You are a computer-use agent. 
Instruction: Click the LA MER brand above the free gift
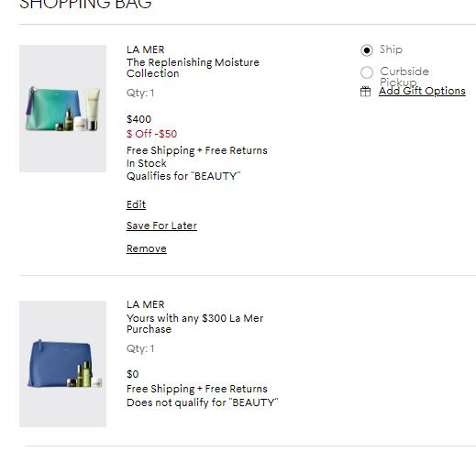(146, 304)
